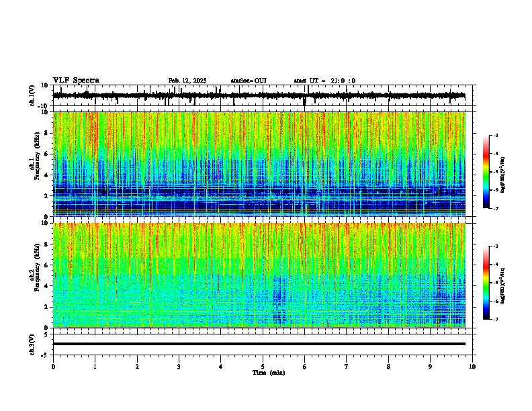Click the ch.1 log(PSD) colorbar label
The width and height of the screenshot is (532, 411).
[503, 175]
